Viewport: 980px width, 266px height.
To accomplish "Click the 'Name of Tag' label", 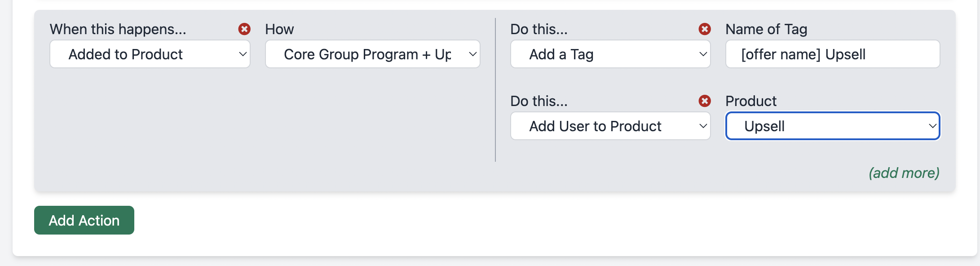I will [766, 29].
